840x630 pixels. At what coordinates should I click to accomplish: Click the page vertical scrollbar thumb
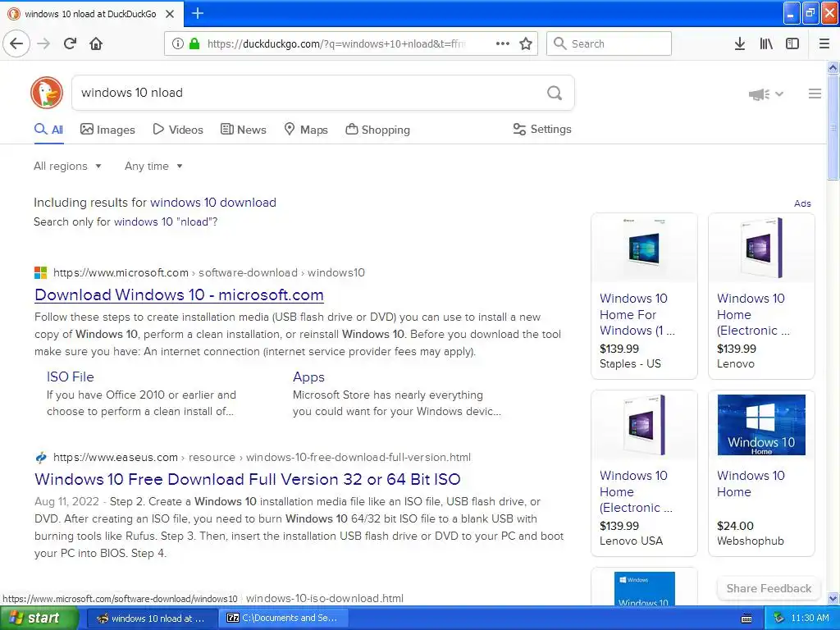(833, 126)
